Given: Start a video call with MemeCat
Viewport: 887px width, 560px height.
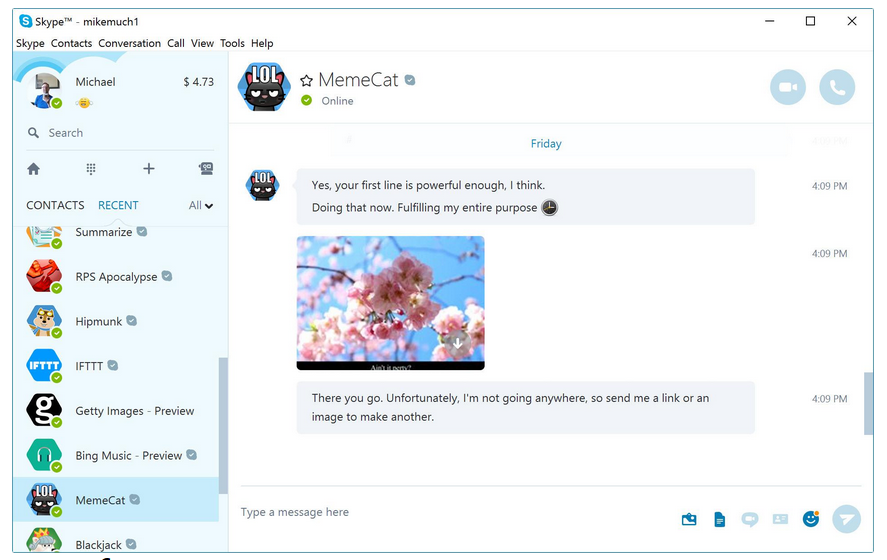Looking at the screenshot, I should [787, 87].
